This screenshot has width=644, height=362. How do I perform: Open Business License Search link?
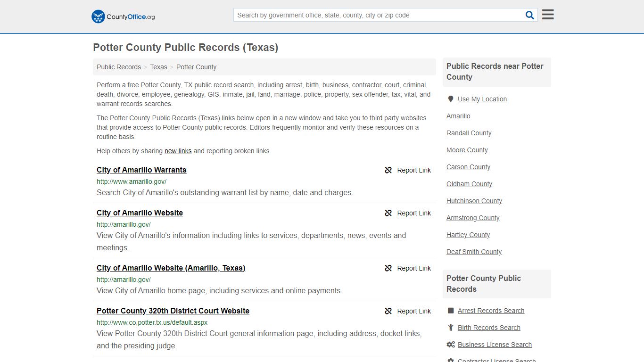(495, 345)
